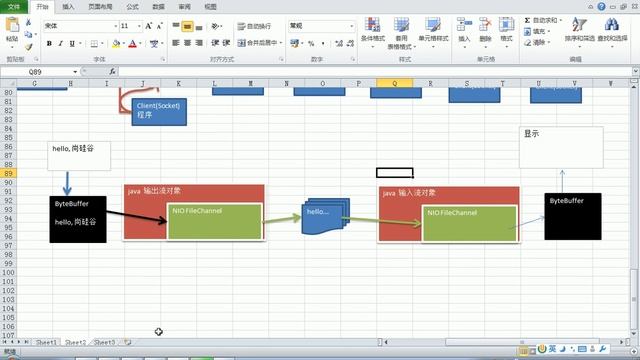The height and width of the screenshot is (360, 640).
Task: Open Conditional Formatting menu
Action: coord(373,32)
